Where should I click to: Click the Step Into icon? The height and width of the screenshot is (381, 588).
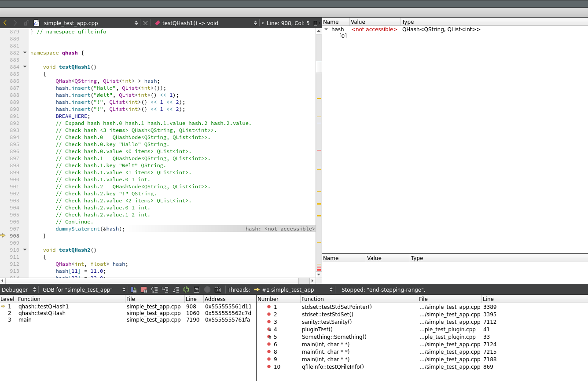[x=165, y=289]
